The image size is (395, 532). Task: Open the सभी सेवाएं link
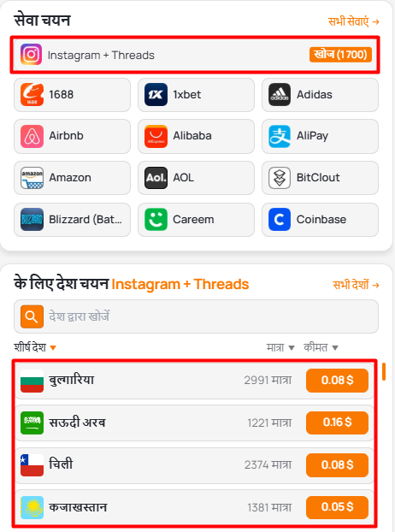tap(353, 21)
